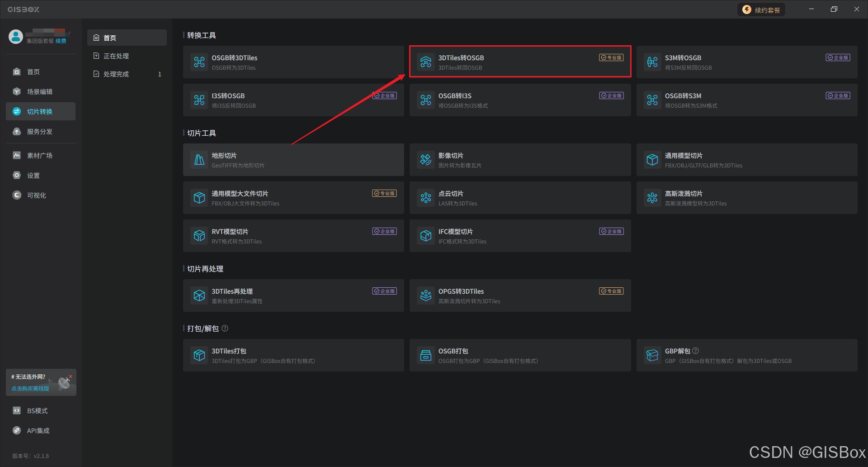Click the 专业版 badge on 3DTiles转OSGB

tap(611, 57)
